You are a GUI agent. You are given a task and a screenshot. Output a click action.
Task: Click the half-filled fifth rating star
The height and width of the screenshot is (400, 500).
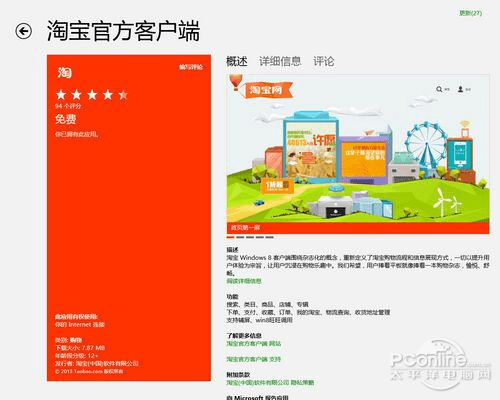123,95
